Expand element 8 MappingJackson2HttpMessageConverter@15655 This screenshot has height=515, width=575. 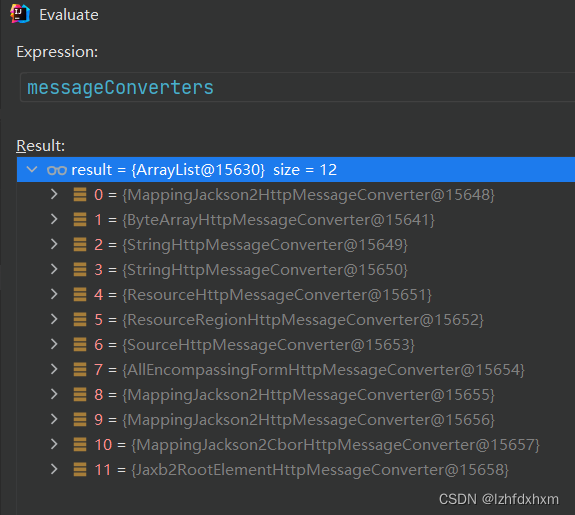pyautogui.click(x=54, y=394)
